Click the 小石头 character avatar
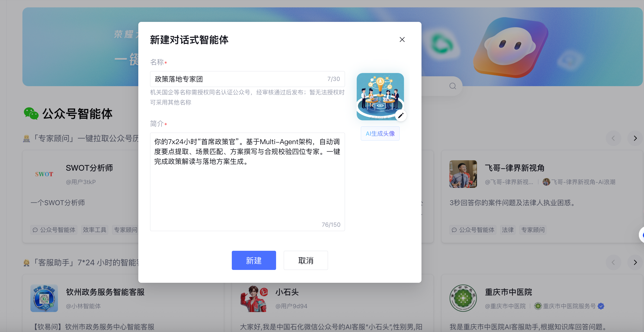Image resolution: width=644 pixels, height=332 pixels. [254, 298]
